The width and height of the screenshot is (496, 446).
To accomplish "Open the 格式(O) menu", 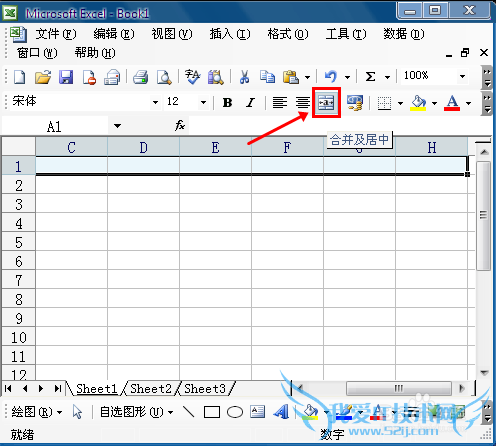I will pyautogui.click(x=288, y=34).
